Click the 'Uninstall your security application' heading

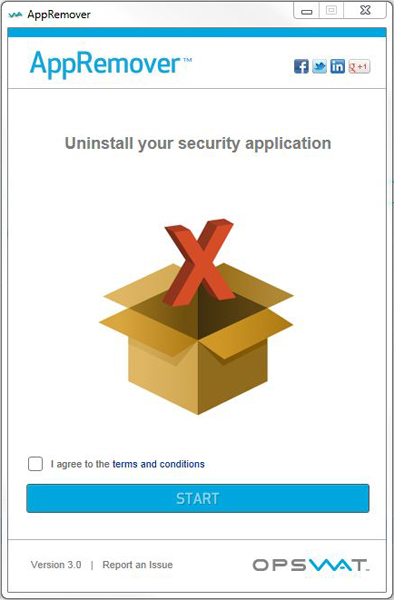click(x=198, y=143)
